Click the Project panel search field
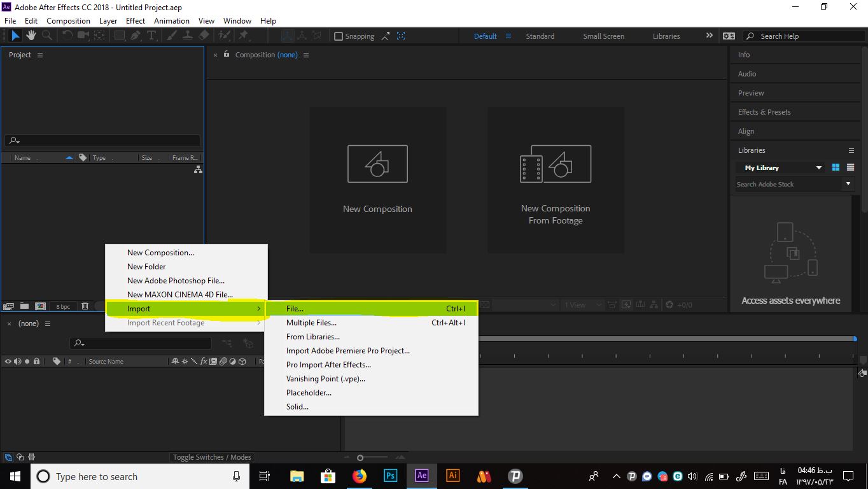Image resolution: width=868 pixels, height=489 pixels. (102, 141)
